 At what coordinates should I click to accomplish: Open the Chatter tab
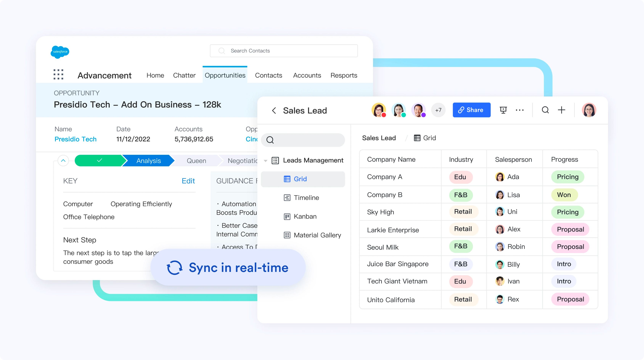pyautogui.click(x=184, y=75)
